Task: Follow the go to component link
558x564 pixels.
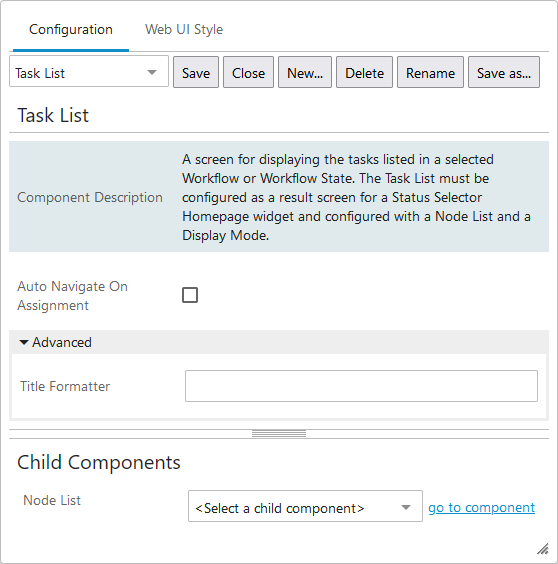Action: pyautogui.click(x=481, y=508)
